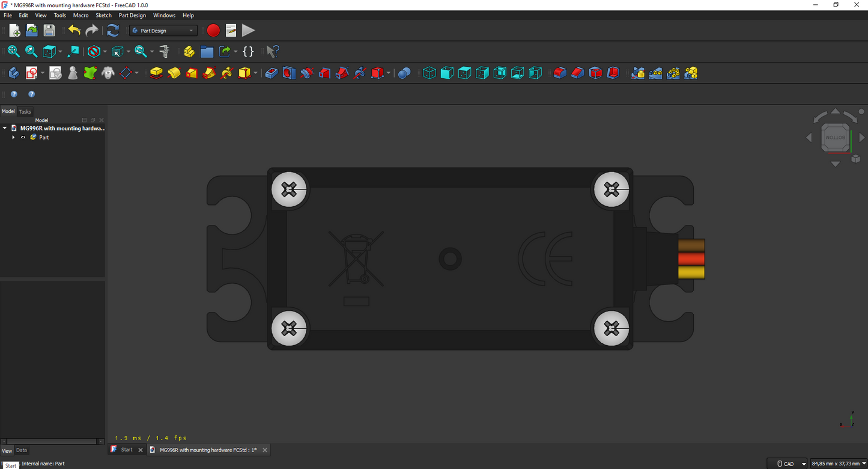Open the Sketch menu
Screen dimensions: 868x469
pyautogui.click(x=103, y=15)
